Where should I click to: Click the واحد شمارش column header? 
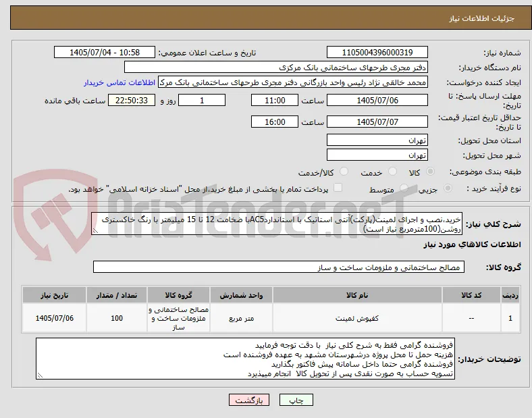[x=241, y=295]
